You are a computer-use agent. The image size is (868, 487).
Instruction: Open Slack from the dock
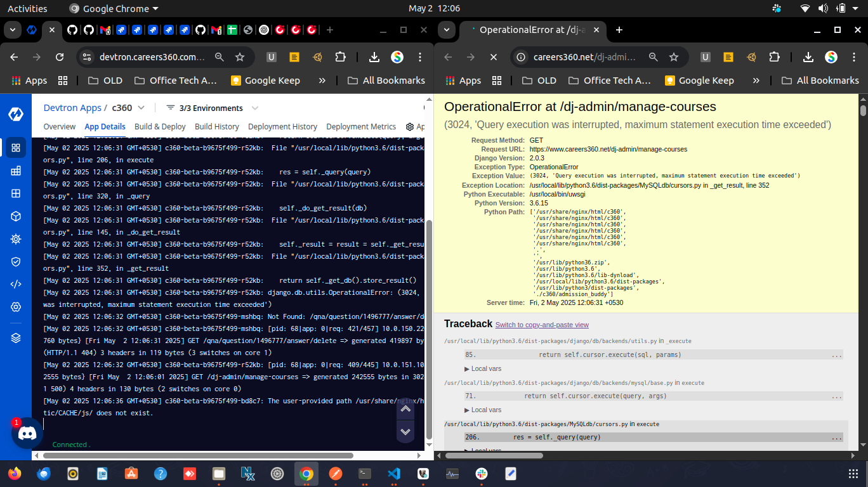tap(482, 474)
